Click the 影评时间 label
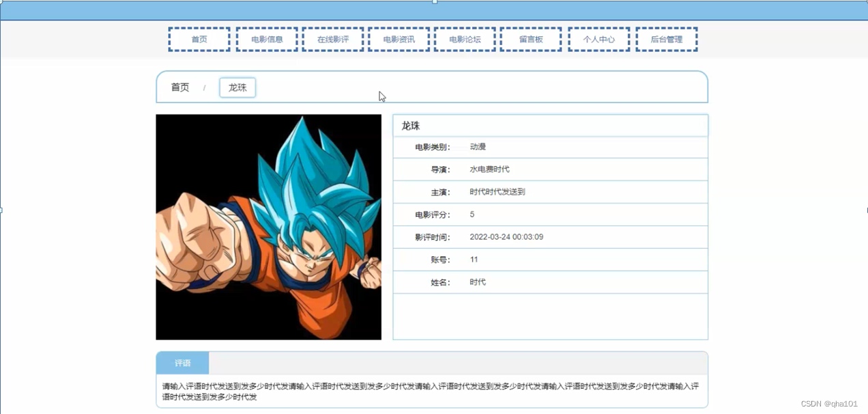Screen dimensions: 868x414 433,237
